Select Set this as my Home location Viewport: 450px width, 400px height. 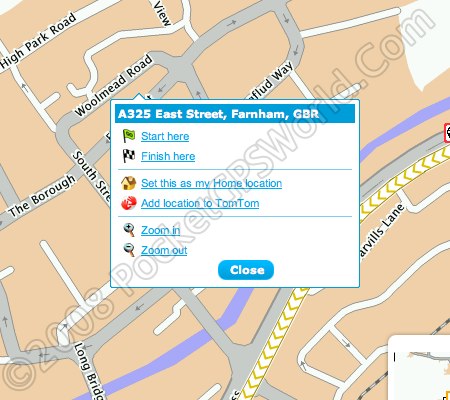tap(211, 183)
